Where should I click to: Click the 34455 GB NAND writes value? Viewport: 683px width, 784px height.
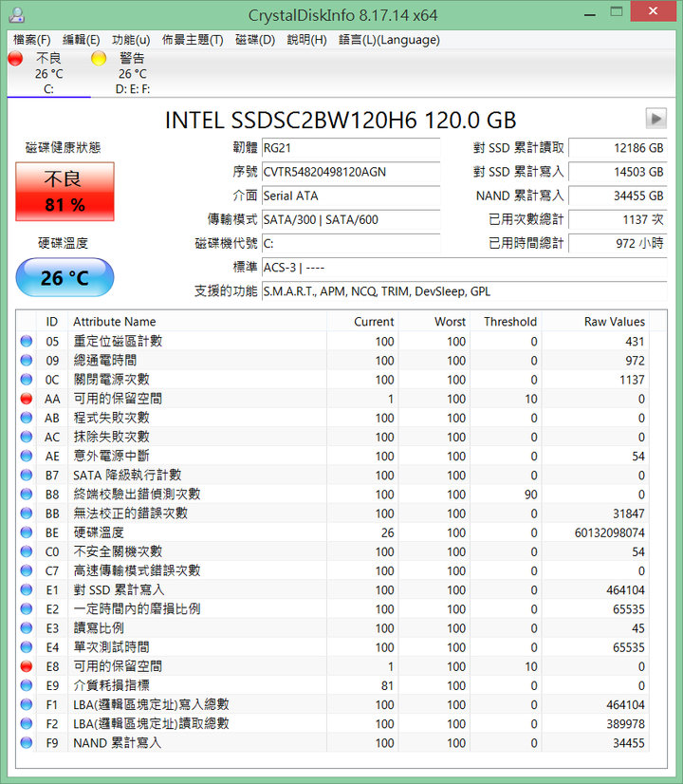(618, 196)
